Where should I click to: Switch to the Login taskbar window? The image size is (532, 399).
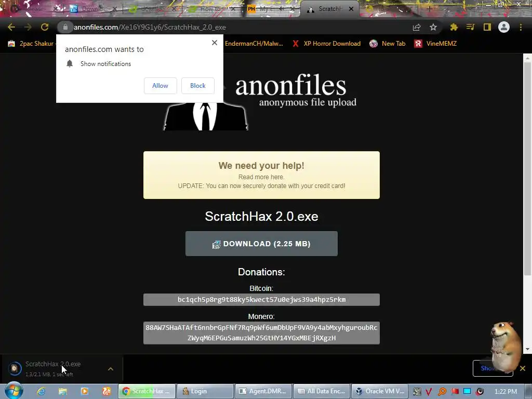click(205, 391)
